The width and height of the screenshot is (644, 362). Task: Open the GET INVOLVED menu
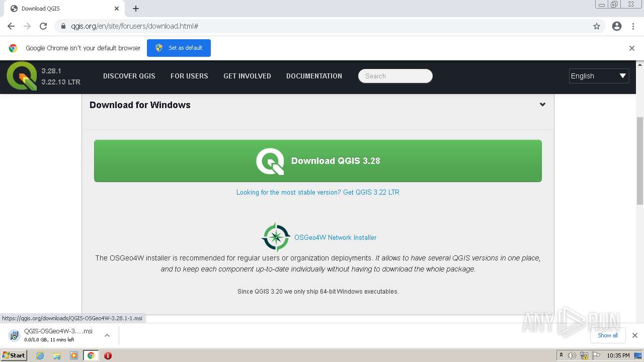click(247, 76)
